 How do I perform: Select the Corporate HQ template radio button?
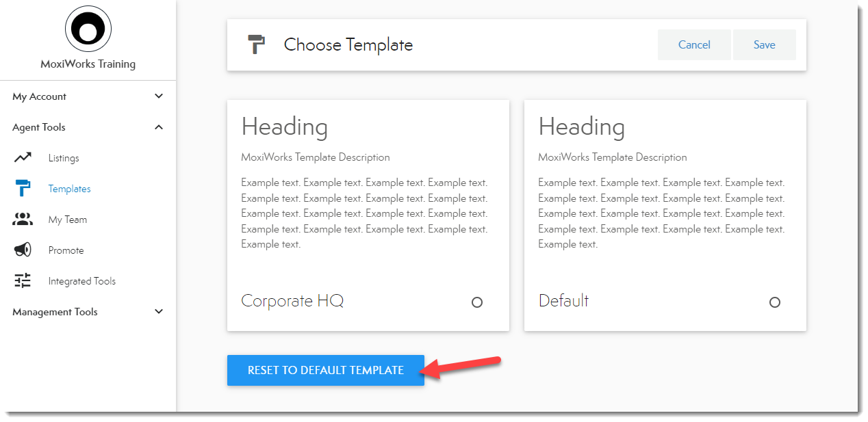(x=477, y=302)
